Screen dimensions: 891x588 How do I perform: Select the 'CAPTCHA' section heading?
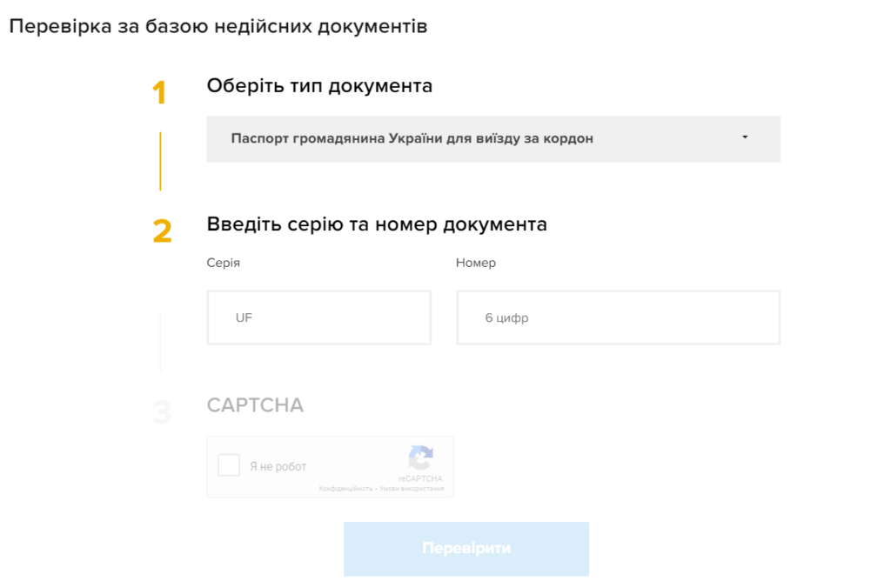[x=255, y=404]
